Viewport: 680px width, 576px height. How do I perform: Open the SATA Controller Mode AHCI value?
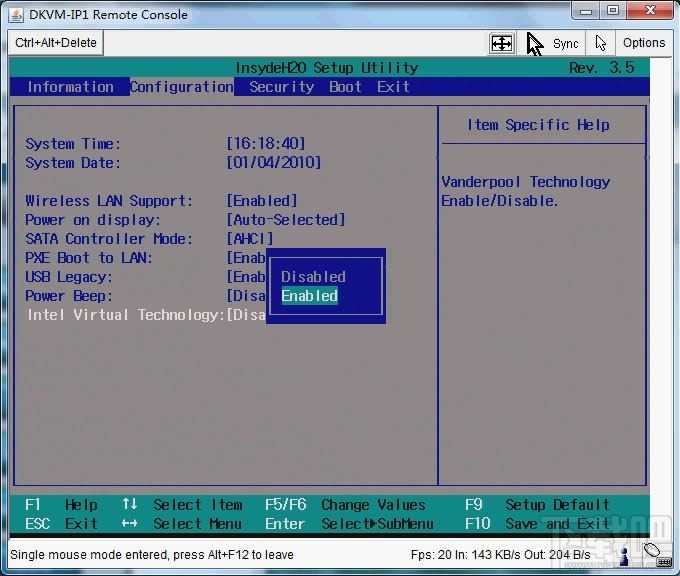[249, 239]
